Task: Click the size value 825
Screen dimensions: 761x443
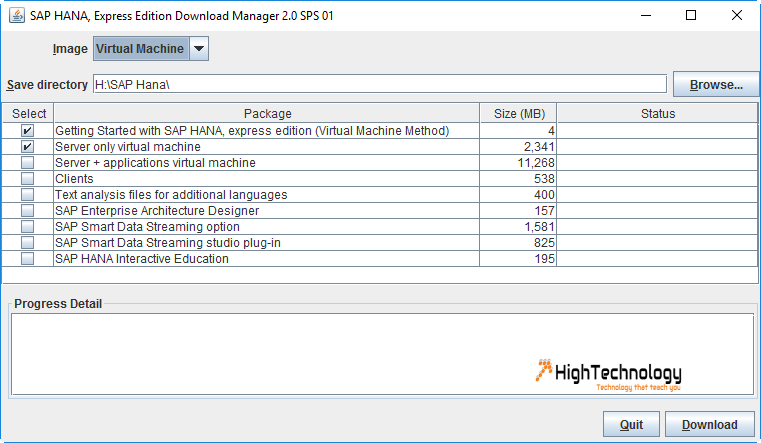Action: [544, 243]
